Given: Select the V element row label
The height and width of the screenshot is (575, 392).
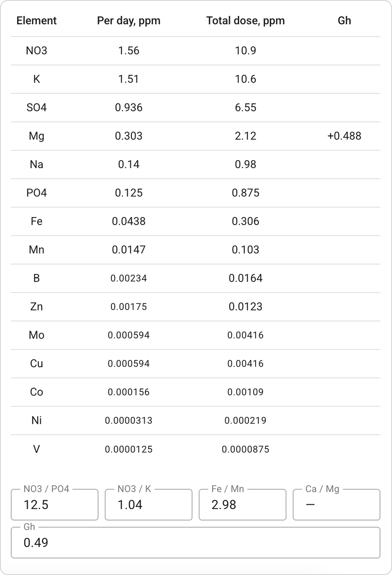Looking at the screenshot, I should [36, 449].
